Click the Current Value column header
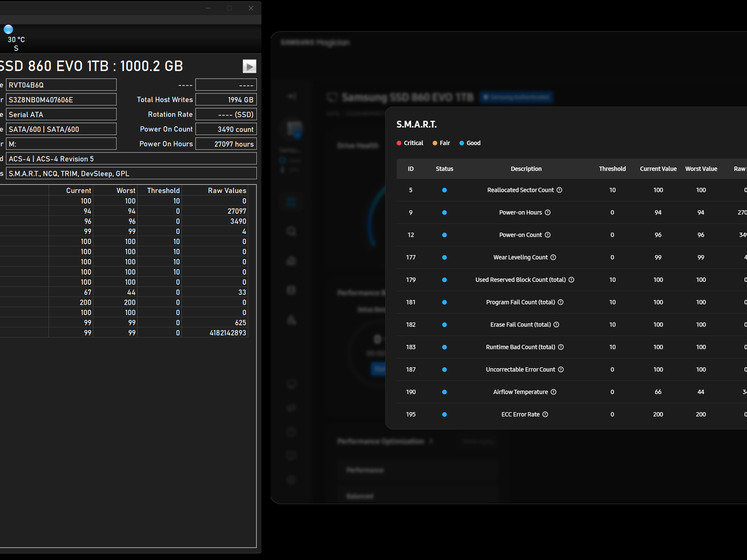 point(658,169)
